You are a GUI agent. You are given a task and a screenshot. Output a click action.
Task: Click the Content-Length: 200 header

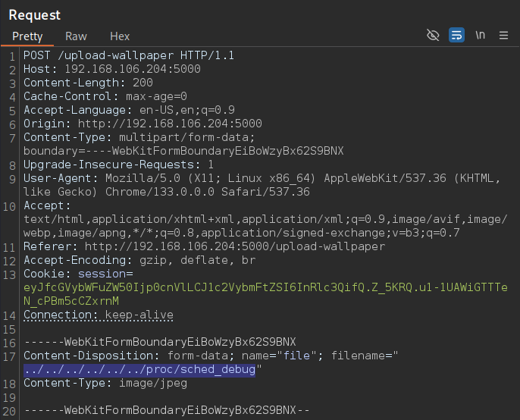click(x=88, y=83)
